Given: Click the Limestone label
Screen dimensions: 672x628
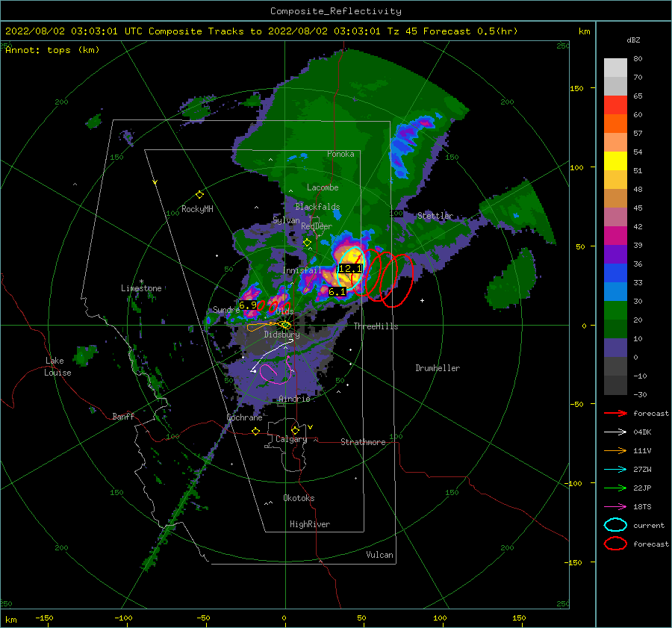Looking at the screenshot, I should tap(141, 288).
